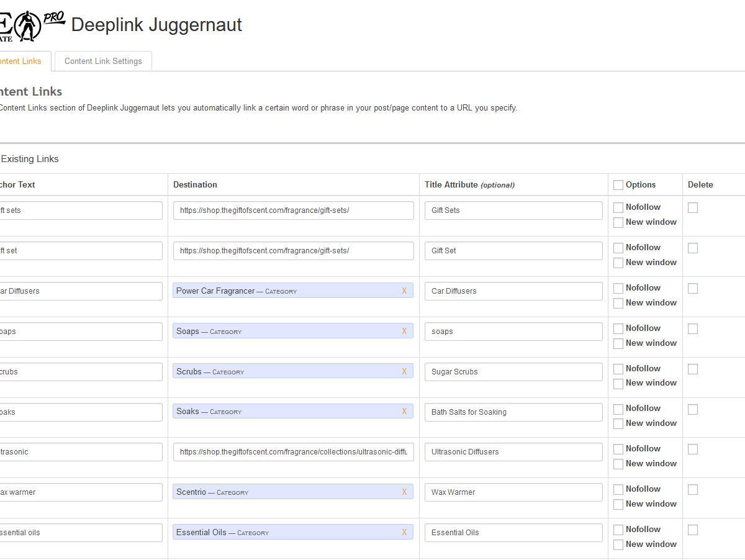This screenshot has height=560, width=745.
Task: Open the Content Links tab
Action: coord(21,61)
